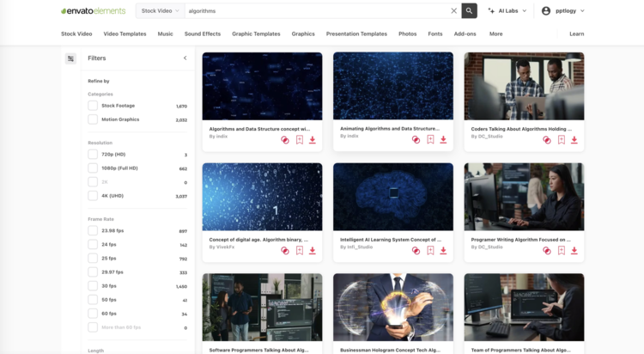
Task: Click the filter sliders icon
Action: 70,58
